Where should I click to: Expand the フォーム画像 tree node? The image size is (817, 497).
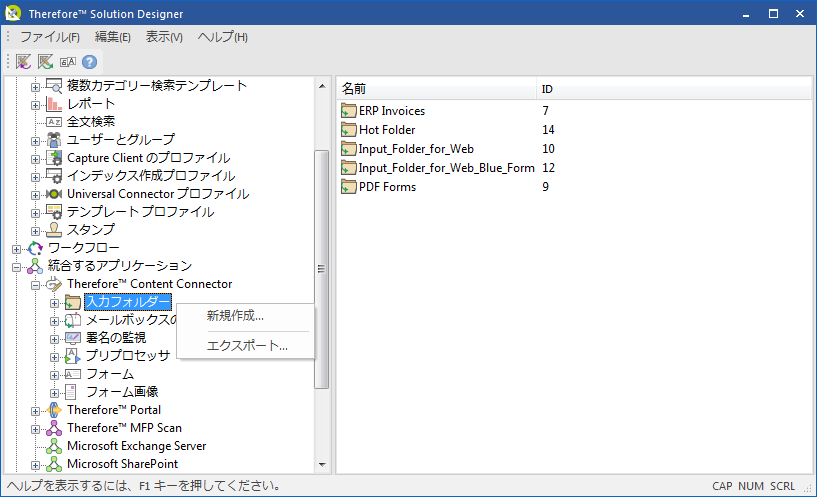tap(54, 393)
